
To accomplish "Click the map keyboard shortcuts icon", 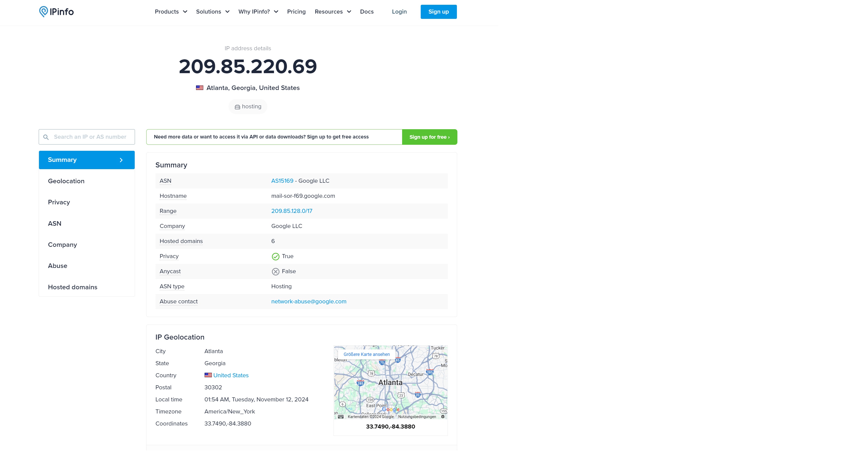I will click(x=341, y=417).
